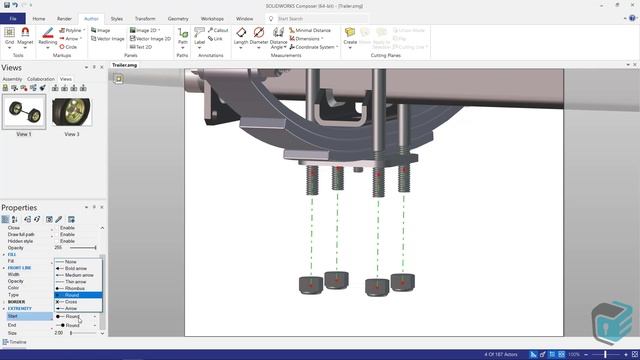Adjust the zoom slider in status bar

pos(606,354)
